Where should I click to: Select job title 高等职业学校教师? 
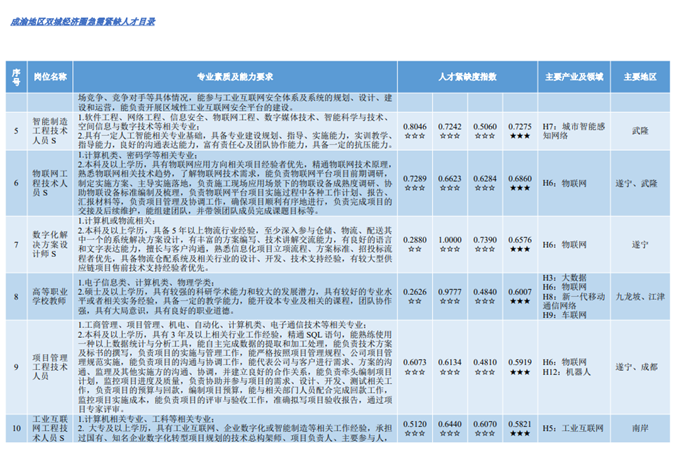tap(50, 296)
